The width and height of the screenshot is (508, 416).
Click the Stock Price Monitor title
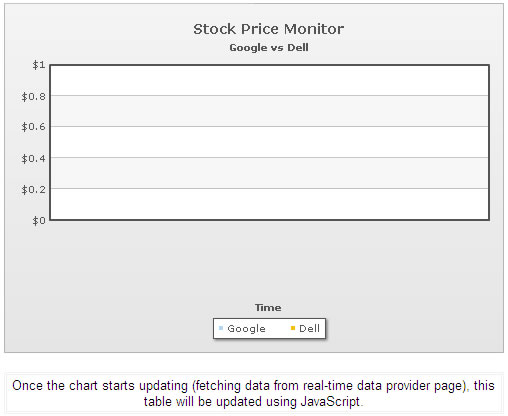click(268, 29)
